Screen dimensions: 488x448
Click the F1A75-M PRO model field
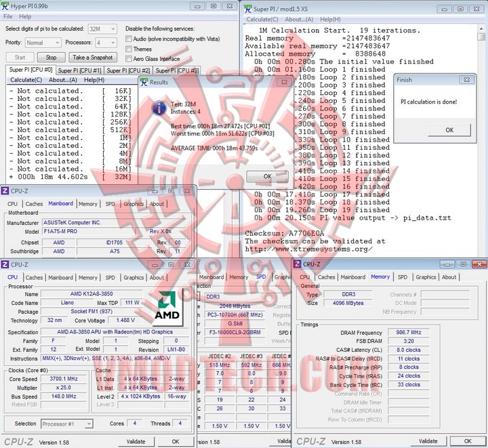coord(94,232)
